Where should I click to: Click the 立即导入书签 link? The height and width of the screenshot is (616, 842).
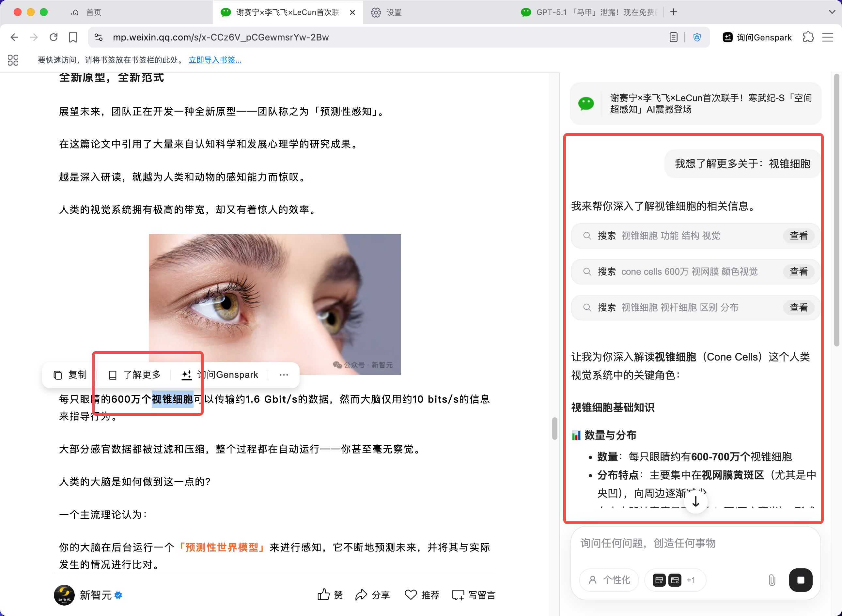(x=215, y=60)
